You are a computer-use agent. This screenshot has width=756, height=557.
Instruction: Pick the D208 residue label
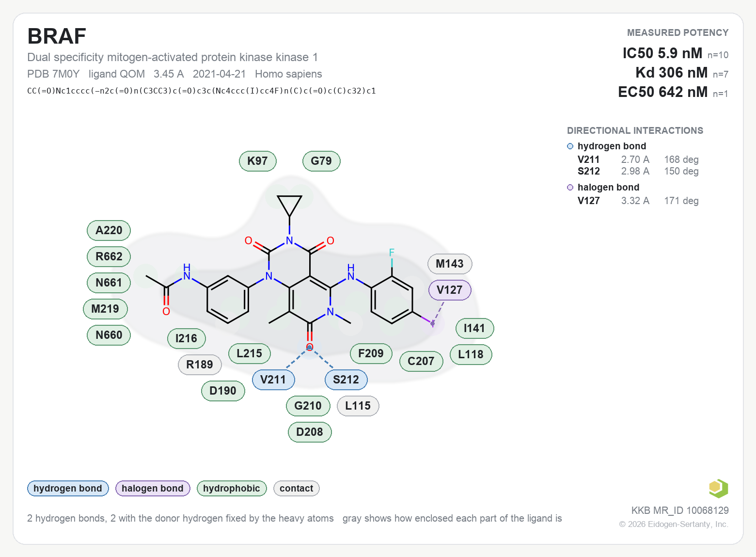[x=310, y=432]
